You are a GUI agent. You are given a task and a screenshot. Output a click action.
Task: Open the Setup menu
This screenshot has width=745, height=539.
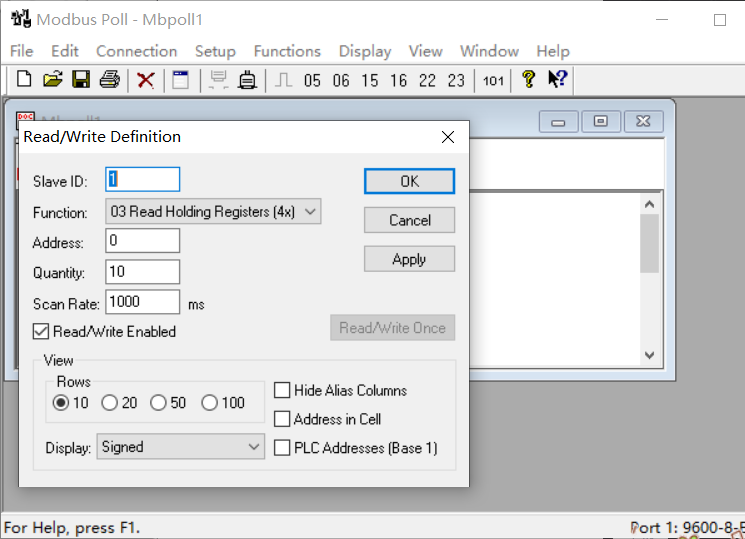coord(215,51)
